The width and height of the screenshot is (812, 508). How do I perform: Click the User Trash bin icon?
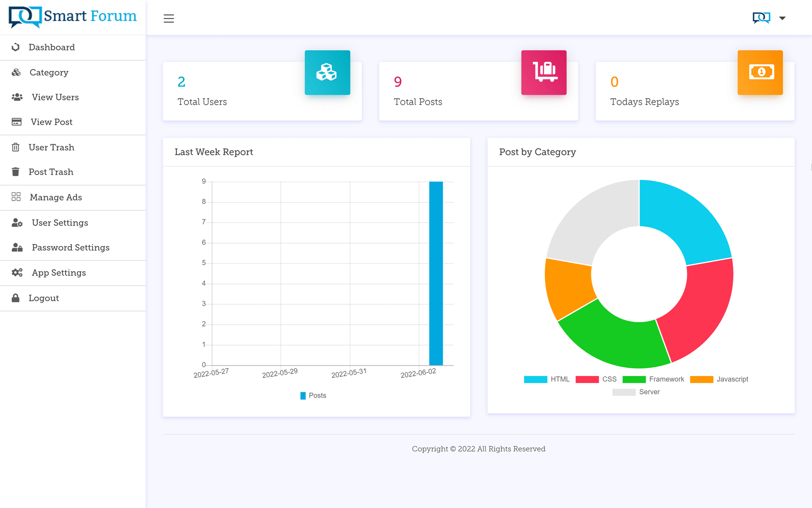click(x=16, y=147)
